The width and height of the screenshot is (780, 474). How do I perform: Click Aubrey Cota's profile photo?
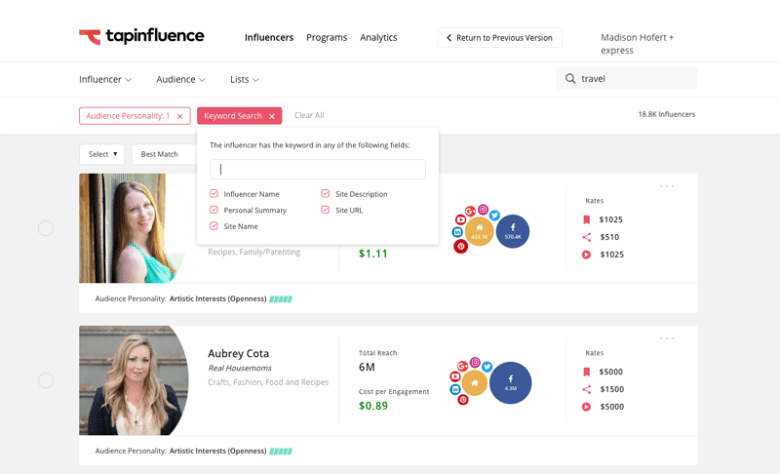[x=134, y=380]
